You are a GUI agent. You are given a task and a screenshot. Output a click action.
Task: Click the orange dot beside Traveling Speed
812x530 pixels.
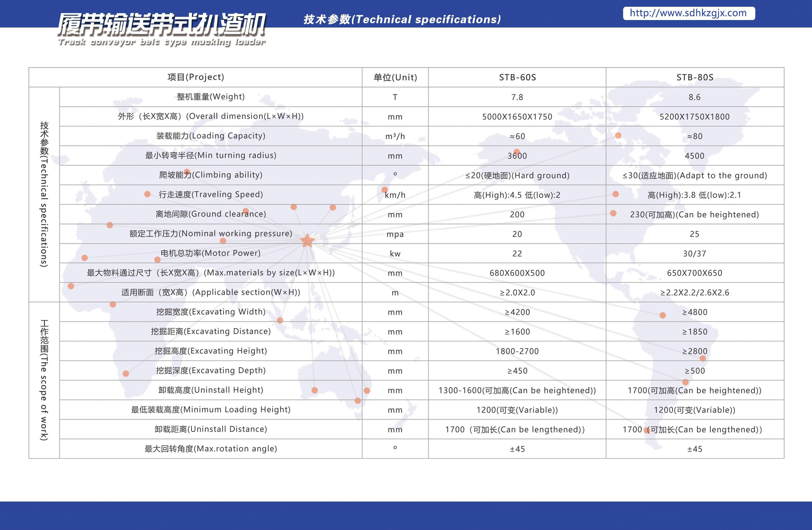coord(147,194)
